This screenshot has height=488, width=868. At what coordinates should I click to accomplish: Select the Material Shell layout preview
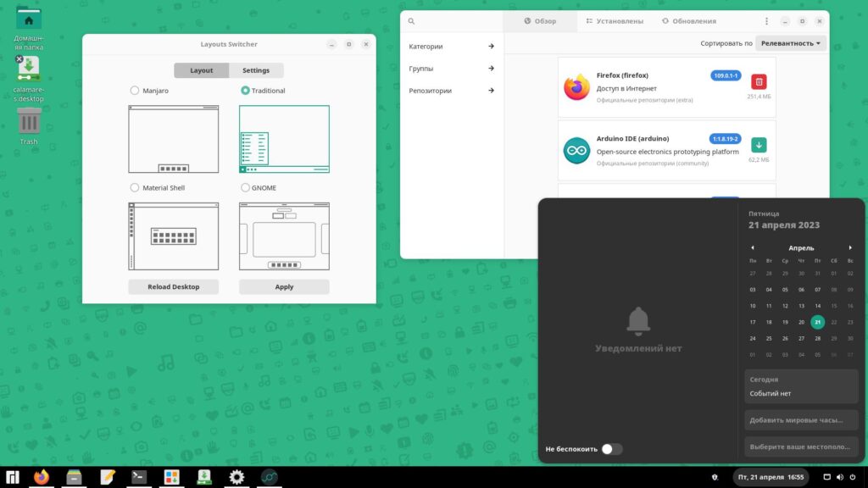pos(173,236)
